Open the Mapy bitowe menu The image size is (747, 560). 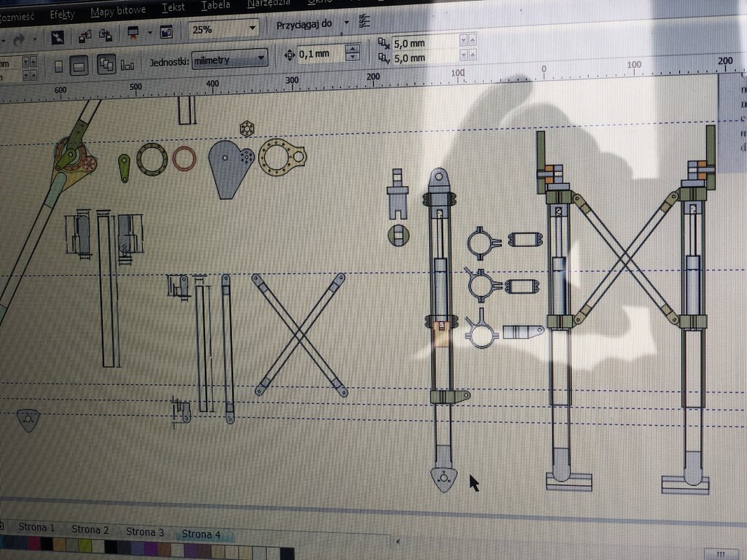click(x=117, y=11)
